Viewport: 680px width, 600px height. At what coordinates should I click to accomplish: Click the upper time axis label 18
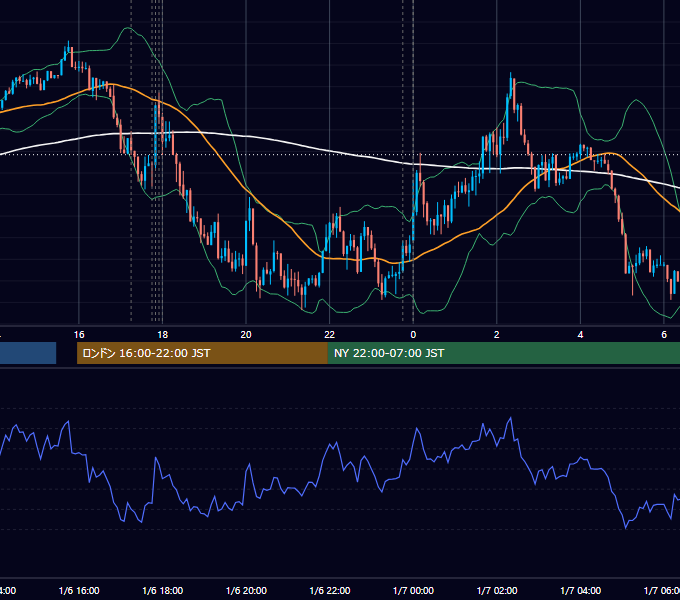[162, 335]
